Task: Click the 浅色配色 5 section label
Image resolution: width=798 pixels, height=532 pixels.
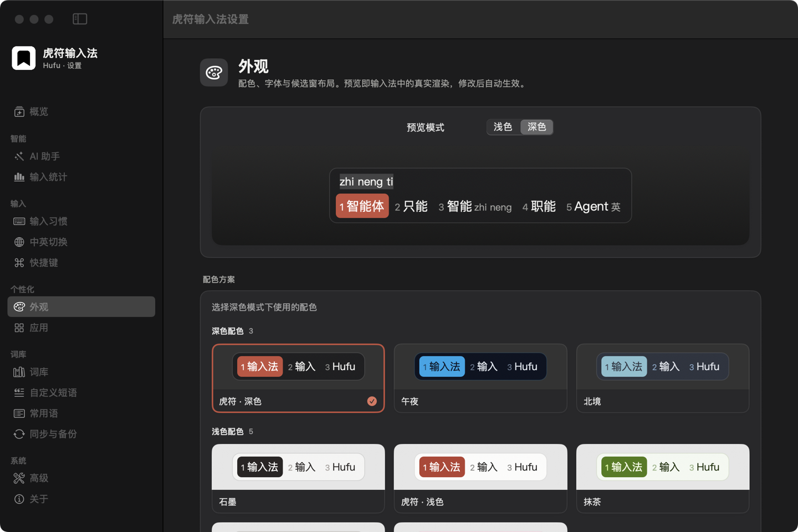Action: pos(232,431)
